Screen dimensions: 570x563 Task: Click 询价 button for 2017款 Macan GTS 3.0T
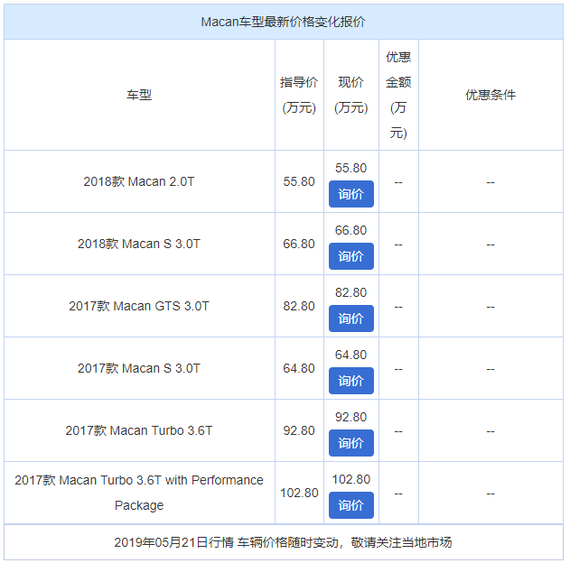point(351,318)
